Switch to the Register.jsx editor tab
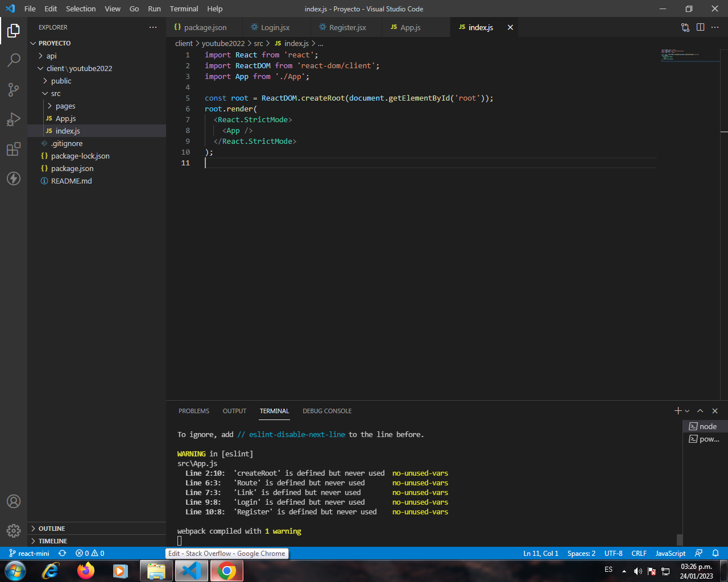728x582 pixels. (x=346, y=27)
